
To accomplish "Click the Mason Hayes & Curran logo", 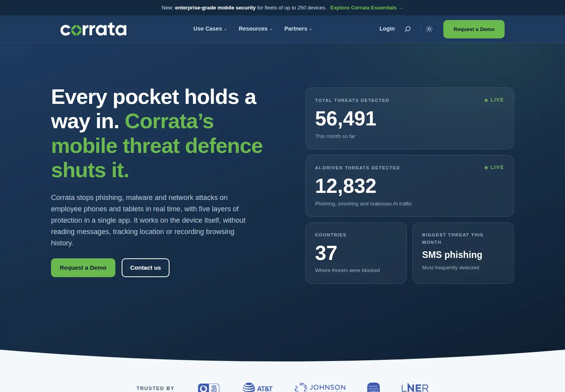I will (x=374, y=388).
